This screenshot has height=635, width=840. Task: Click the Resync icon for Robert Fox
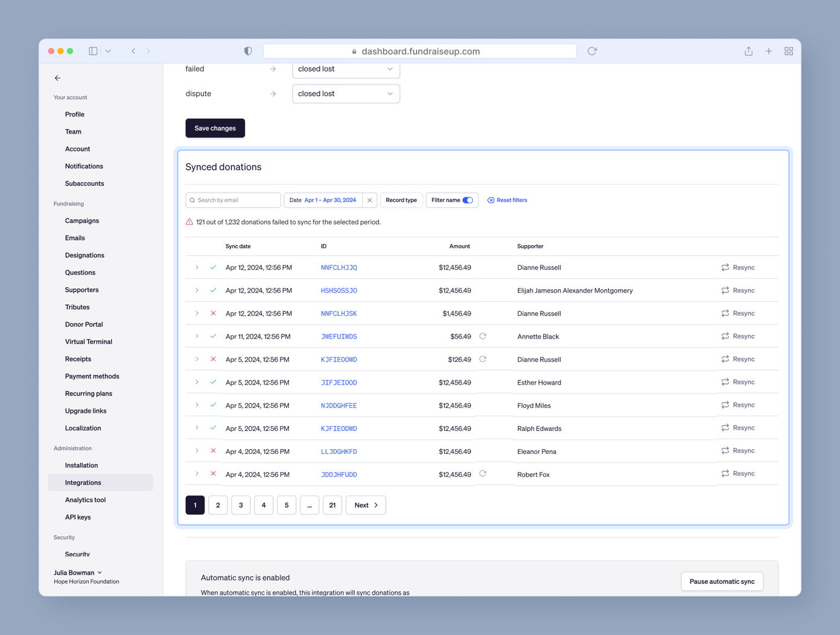[725, 474]
